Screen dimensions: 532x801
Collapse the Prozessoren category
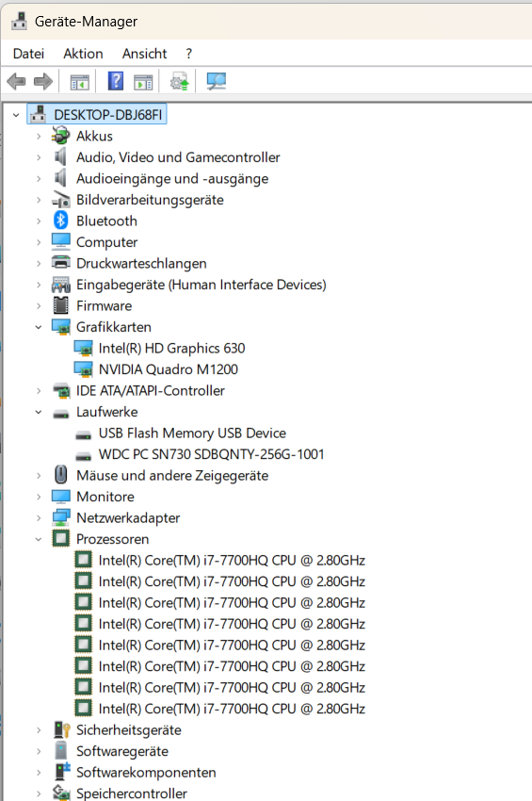pyautogui.click(x=39, y=539)
